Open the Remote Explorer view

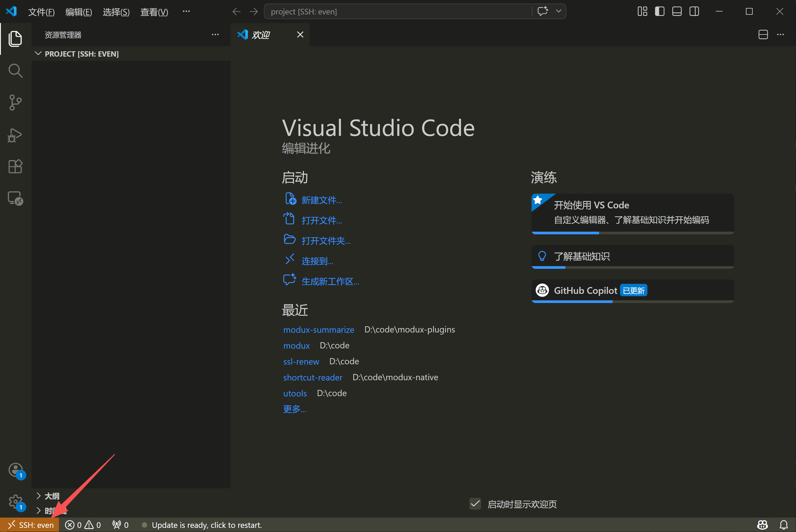pyautogui.click(x=15, y=198)
